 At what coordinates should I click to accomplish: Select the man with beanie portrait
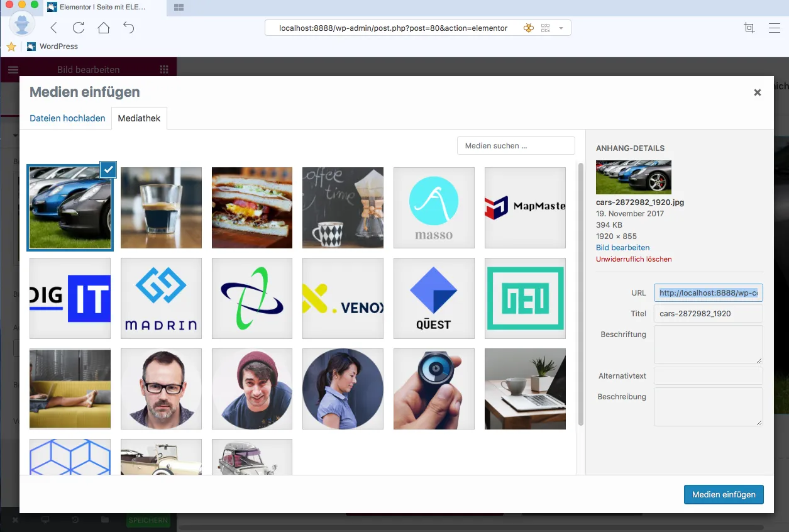click(x=252, y=389)
